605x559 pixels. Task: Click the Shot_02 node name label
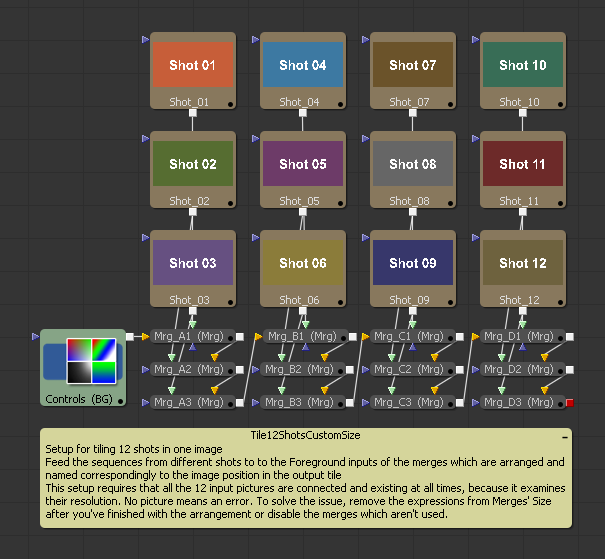(189, 201)
